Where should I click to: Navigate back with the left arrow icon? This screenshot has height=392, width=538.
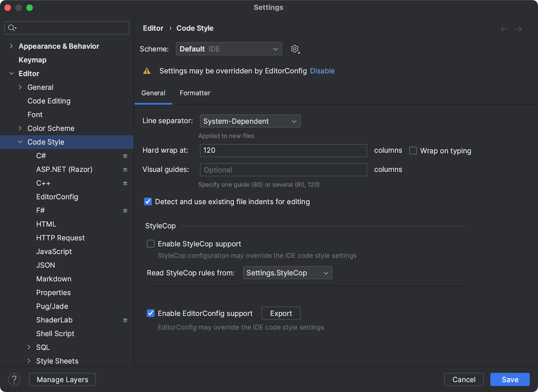point(504,29)
